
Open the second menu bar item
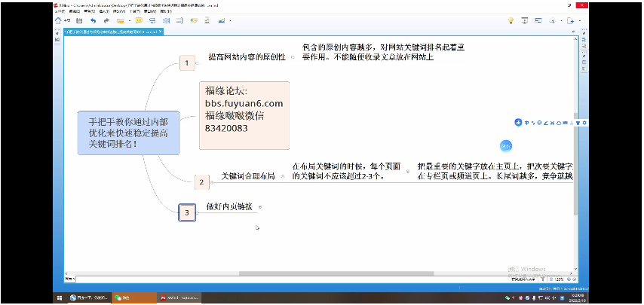click(x=75, y=11)
